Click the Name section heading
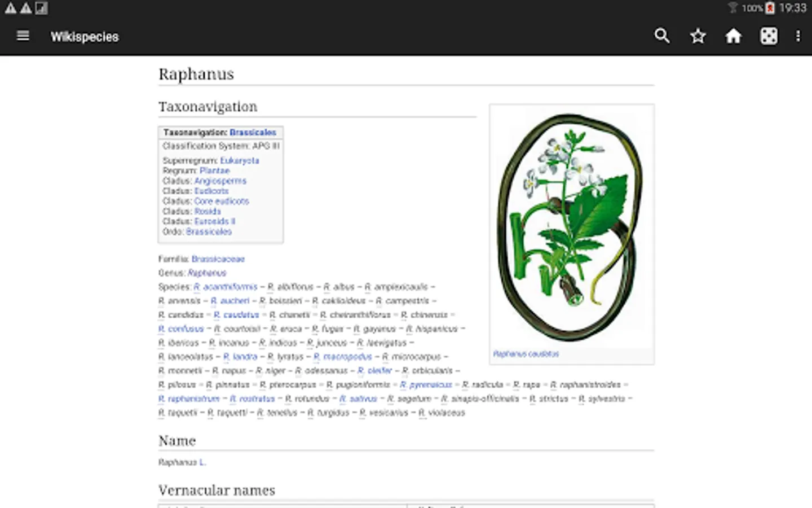This screenshot has width=812, height=508. (x=177, y=441)
